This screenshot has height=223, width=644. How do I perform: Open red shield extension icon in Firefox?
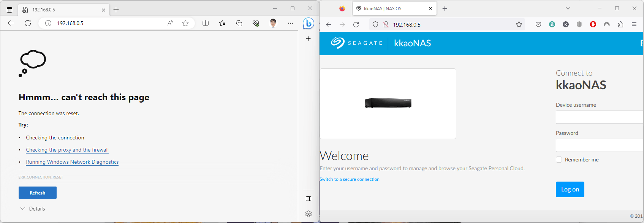593,25
